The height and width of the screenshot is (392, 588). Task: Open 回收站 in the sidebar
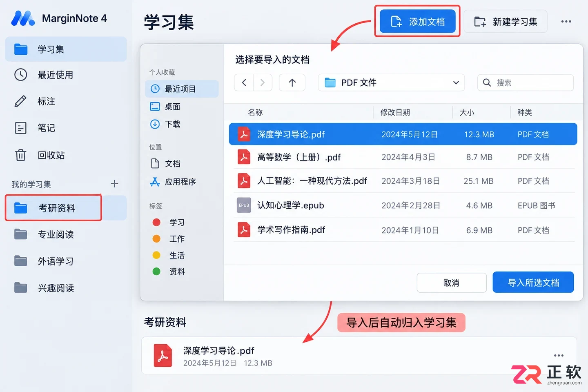click(x=66, y=155)
